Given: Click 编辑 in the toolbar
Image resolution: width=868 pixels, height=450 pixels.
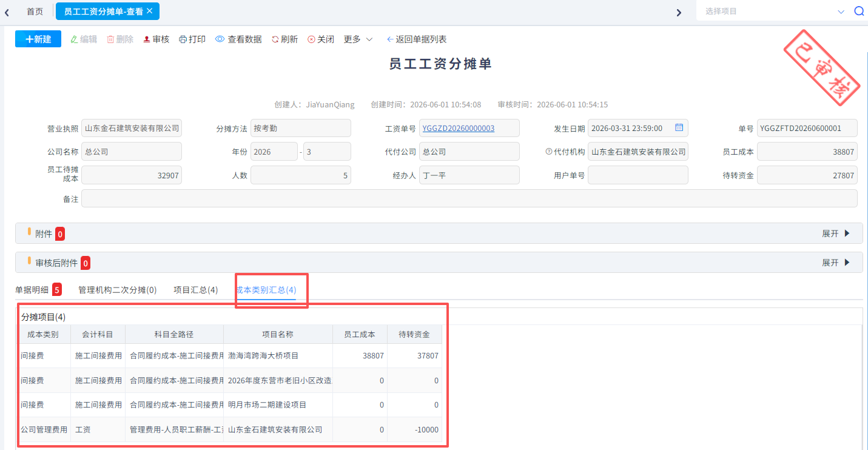Looking at the screenshot, I should 84,39.
